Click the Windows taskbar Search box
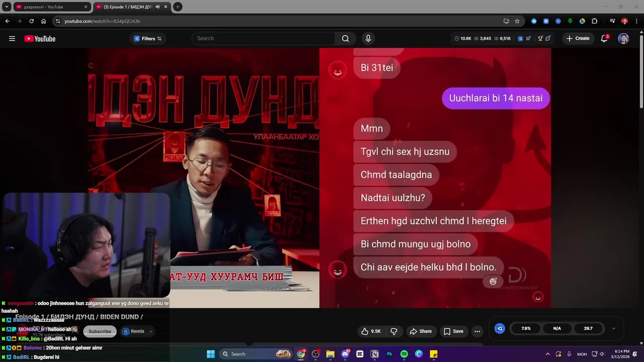644x362 pixels. point(257,354)
